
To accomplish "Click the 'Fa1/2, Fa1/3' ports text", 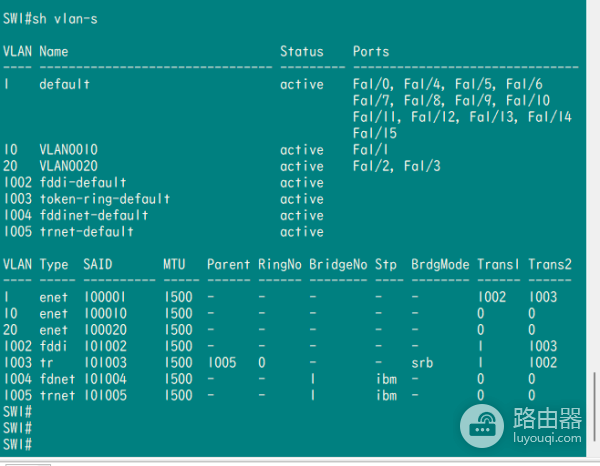I will 396,166.
